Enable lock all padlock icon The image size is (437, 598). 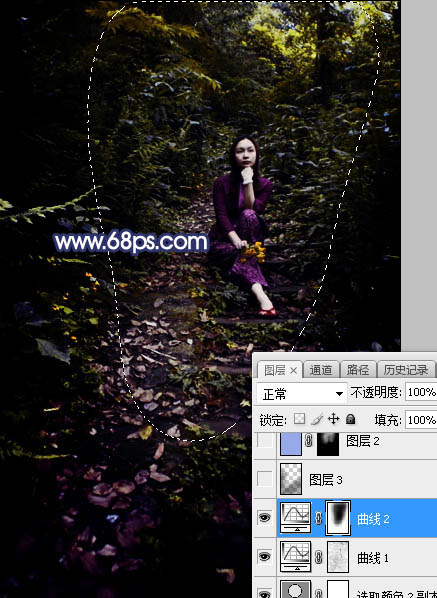(x=350, y=420)
